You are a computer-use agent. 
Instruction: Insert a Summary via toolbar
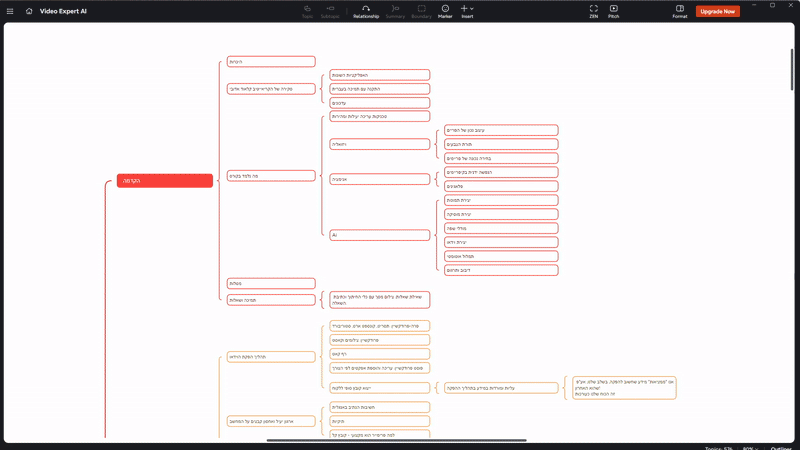[x=395, y=11]
